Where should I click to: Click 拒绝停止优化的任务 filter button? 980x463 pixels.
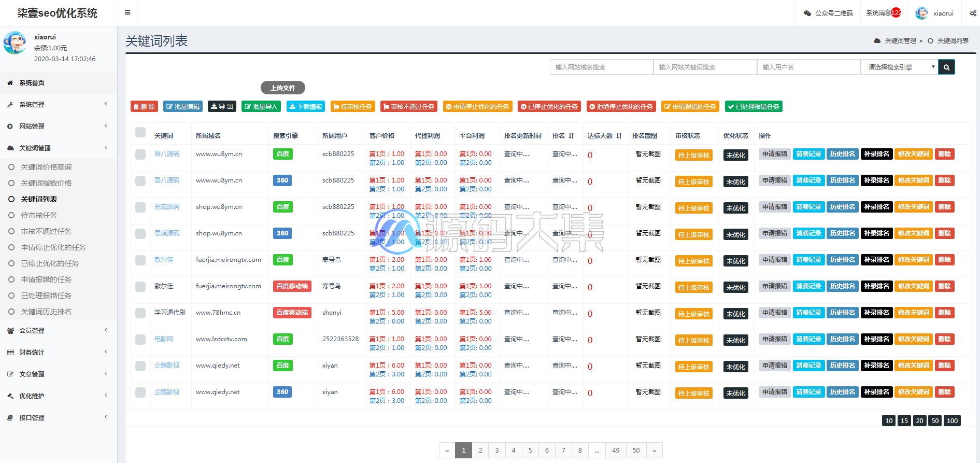click(x=621, y=106)
